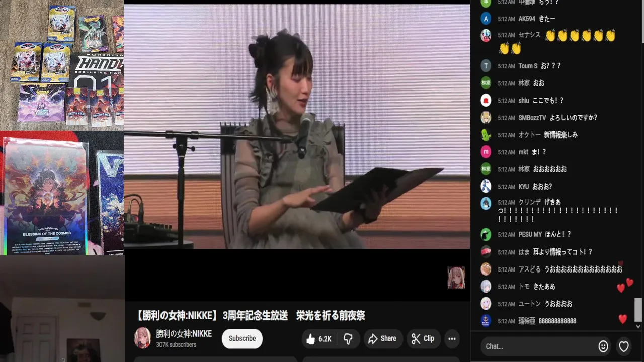Select the username AK594 in chat
Viewport: 644px width, 362px height.
[x=527, y=19]
